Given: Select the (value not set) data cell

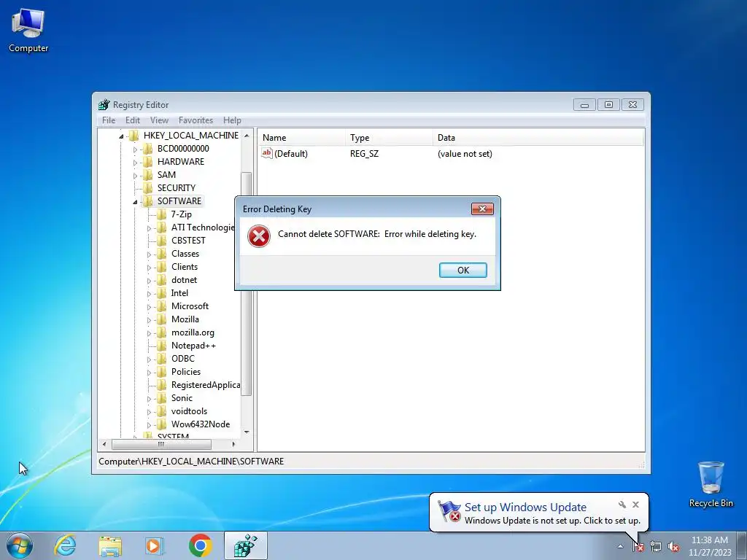Looking at the screenshot, I should click(x=465, y=154).
